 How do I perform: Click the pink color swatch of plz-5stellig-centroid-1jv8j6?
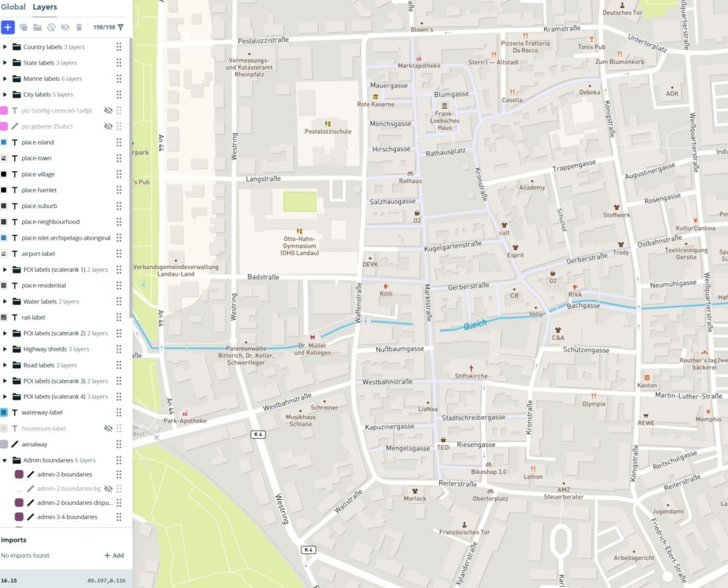click(4, 110)
